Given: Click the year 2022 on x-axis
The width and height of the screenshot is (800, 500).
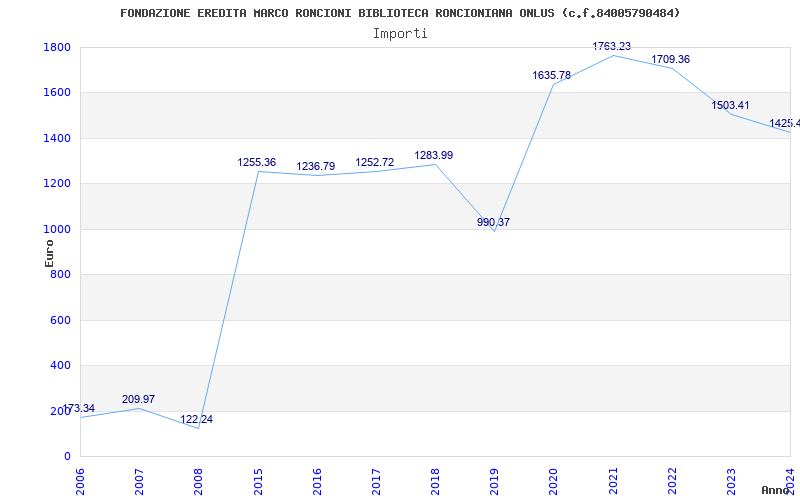Looking at the screenshot, I should pos(672,481).
